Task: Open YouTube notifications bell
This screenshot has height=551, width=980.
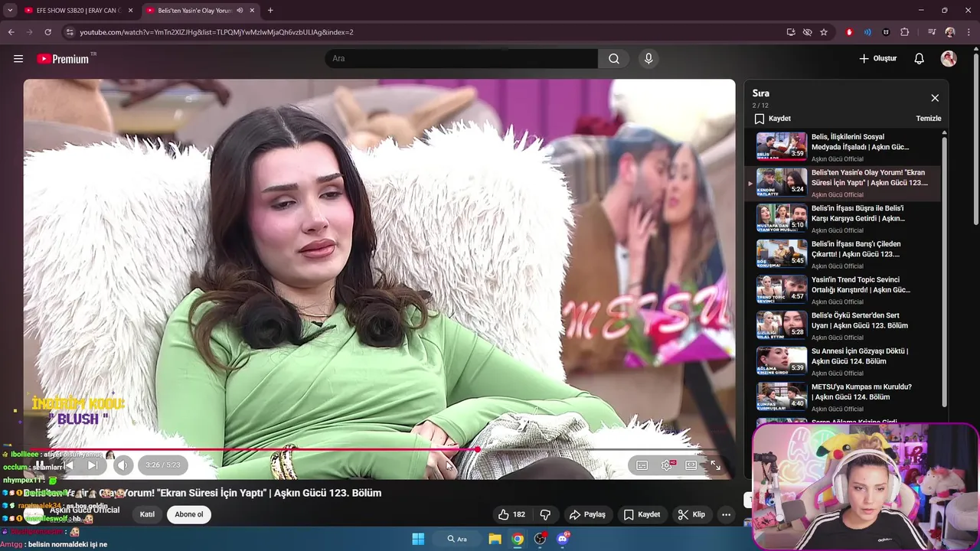Action: pos(920,59)
